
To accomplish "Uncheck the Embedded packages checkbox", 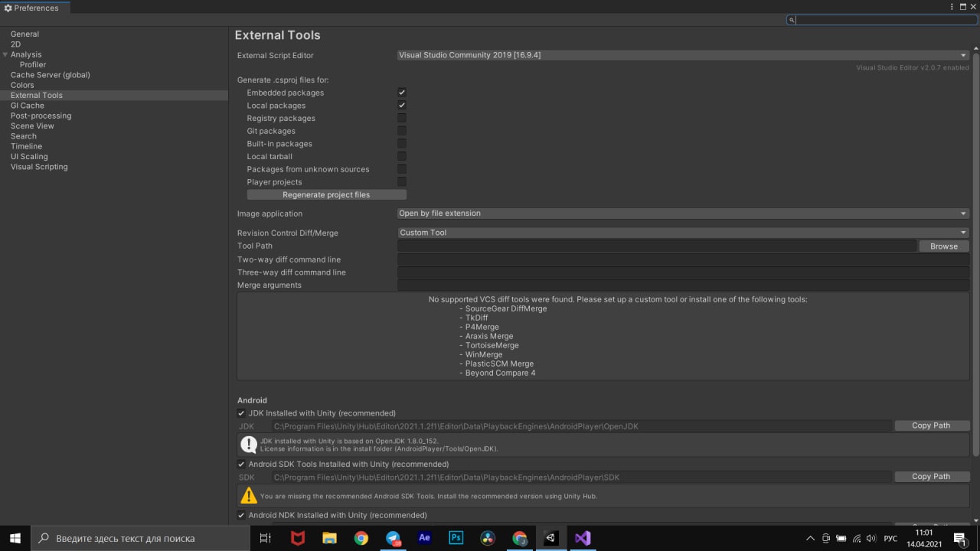I will coord(402,93).
